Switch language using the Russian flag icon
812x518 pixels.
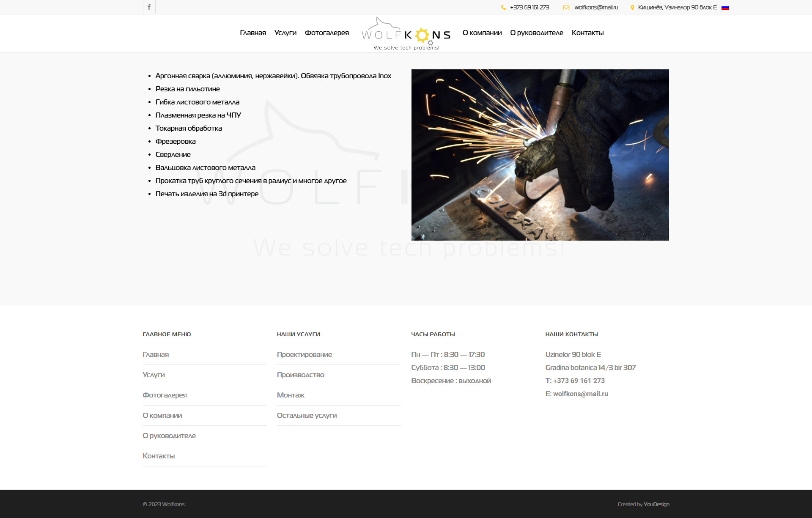click(x=725, y=8)
